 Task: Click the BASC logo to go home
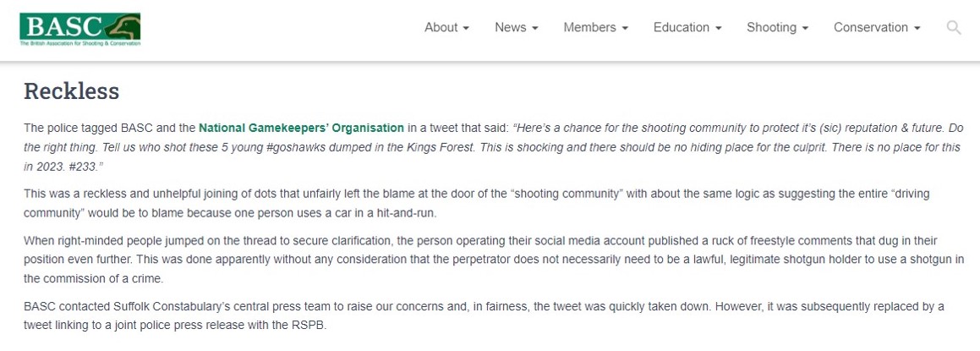(x=80, y=29)
